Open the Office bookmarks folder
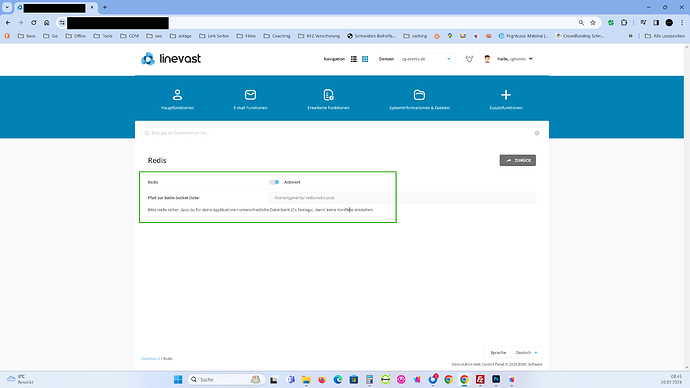The image size is (690, 388). tap(76, 36)
